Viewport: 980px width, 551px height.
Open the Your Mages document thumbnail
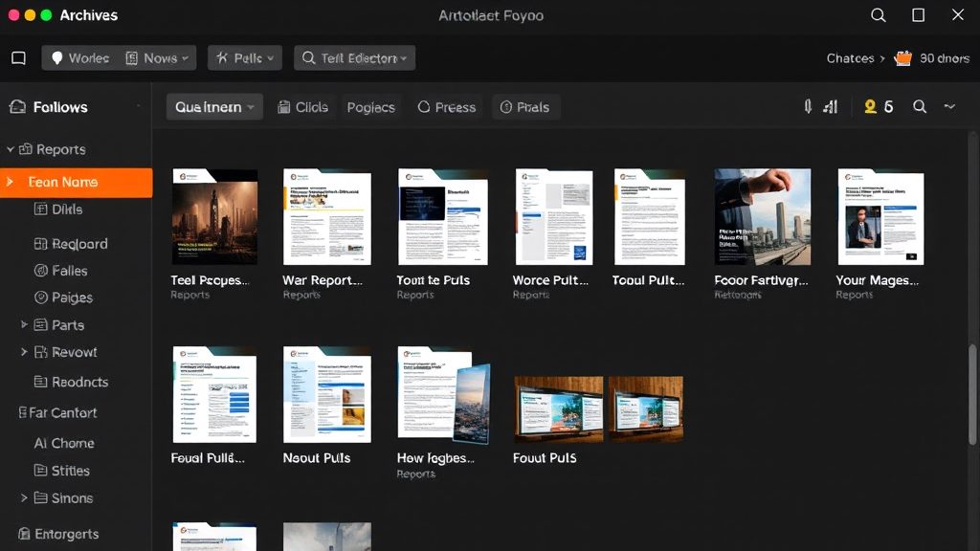pyautogui.click(x=880, y=217)
